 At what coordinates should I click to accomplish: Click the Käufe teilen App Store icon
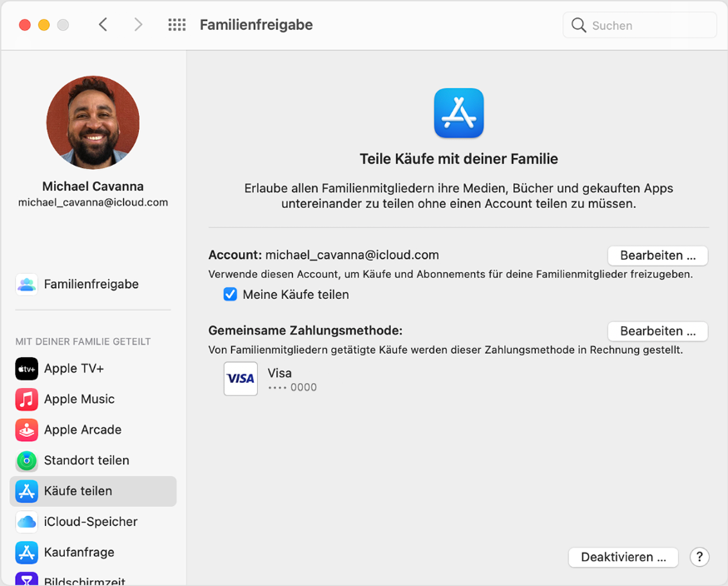[x=27, y=491]
